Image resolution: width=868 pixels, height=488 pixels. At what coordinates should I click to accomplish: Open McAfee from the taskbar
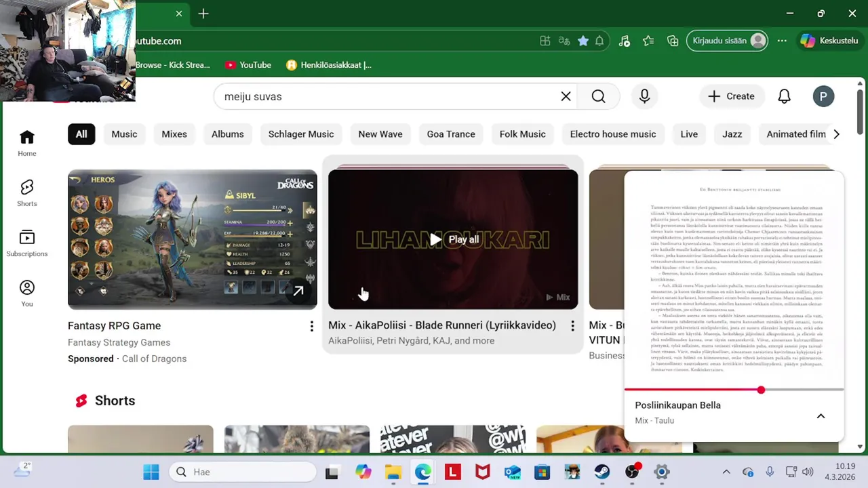point(482,472)
